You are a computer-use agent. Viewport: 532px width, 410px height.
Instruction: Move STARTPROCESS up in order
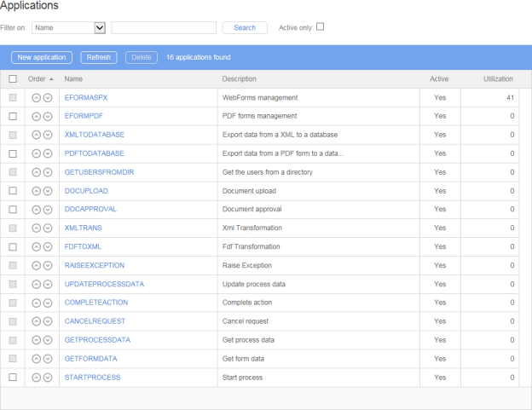coord(36,377)
